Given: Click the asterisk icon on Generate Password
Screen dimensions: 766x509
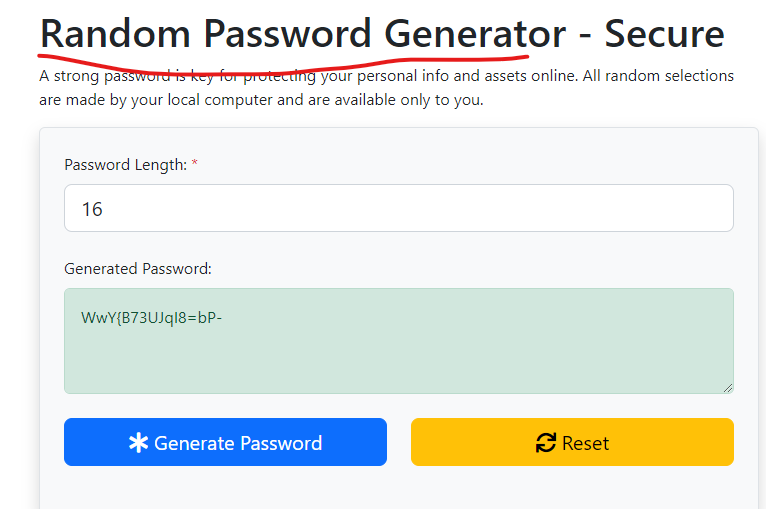Looking at the screenshot, I should (x=138, y=443).
